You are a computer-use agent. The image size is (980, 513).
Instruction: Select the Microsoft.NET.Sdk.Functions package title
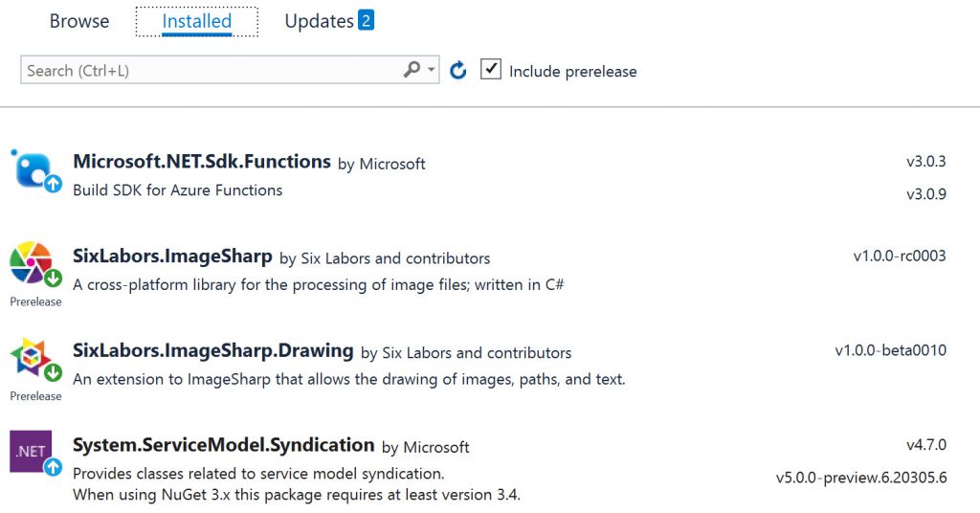(x=202, y=161)
